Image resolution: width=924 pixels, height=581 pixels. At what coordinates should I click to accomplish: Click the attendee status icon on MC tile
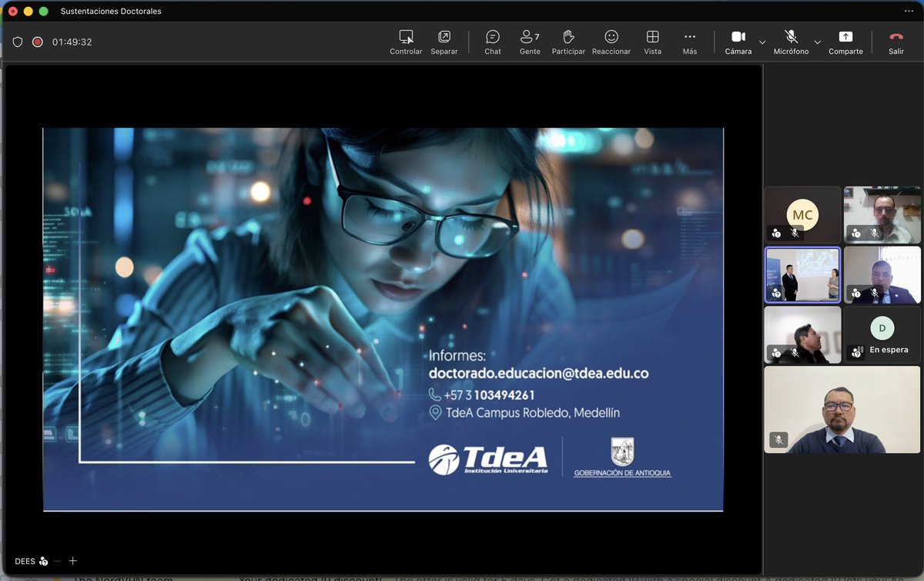[776, 233]
